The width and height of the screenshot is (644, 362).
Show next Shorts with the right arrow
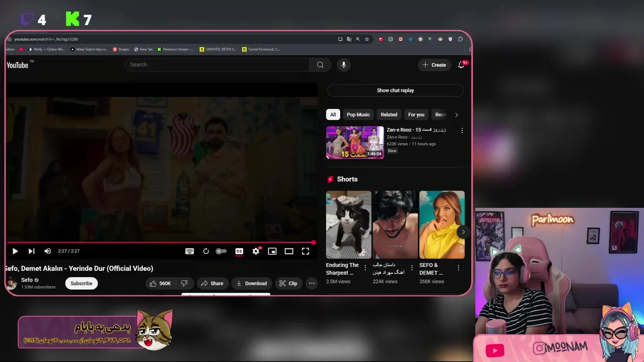click(463, 232)
